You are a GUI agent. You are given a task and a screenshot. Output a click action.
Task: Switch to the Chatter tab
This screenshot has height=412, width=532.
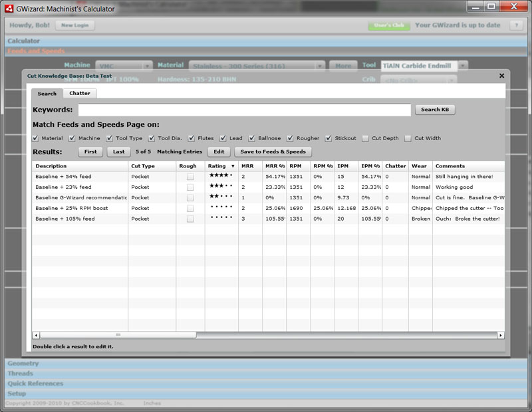[80, 94]
